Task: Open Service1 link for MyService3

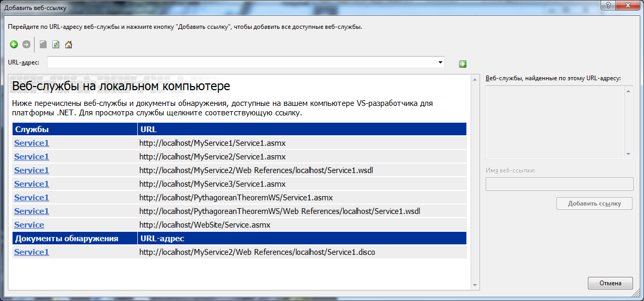Action: (31, 184)
